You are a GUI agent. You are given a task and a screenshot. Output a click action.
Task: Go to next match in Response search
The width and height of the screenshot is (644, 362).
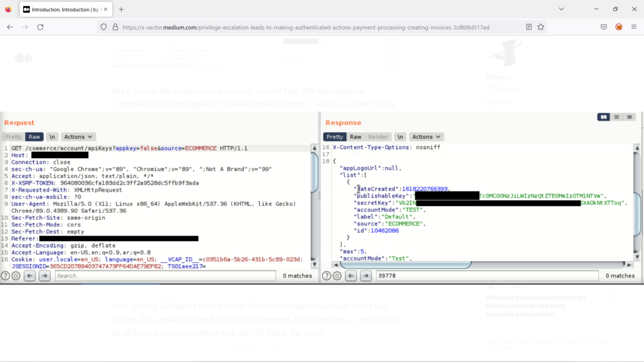coord(365,276)
